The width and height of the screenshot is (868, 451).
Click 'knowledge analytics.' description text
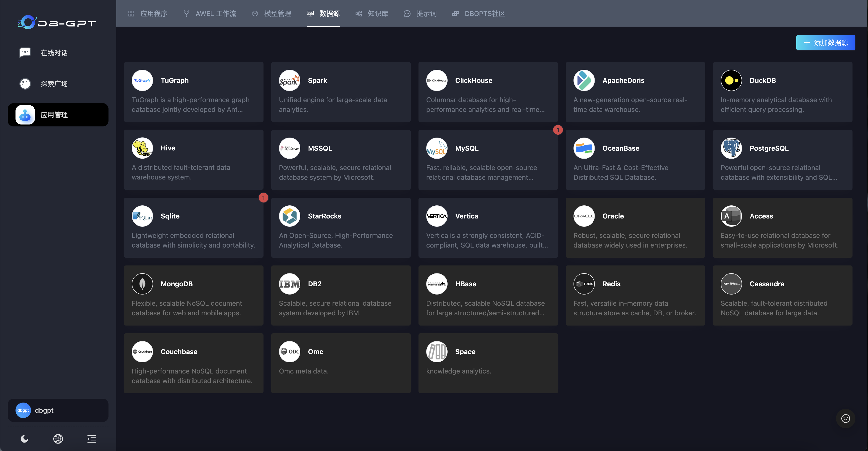[459, 371]
